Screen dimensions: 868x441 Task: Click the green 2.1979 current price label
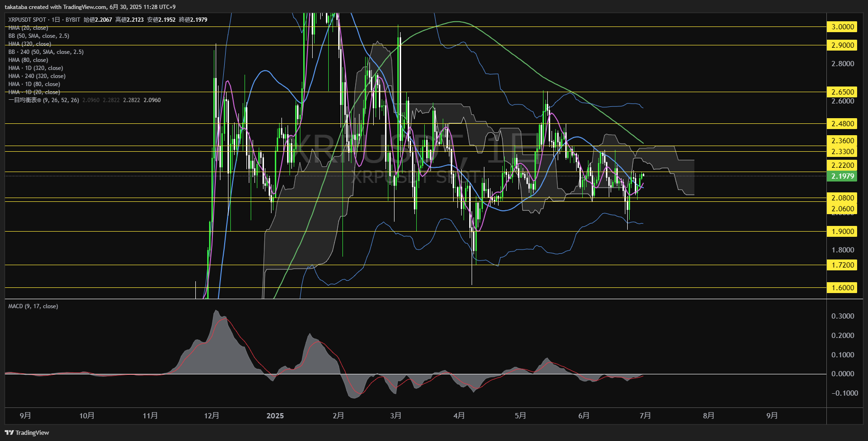[842, 176]
